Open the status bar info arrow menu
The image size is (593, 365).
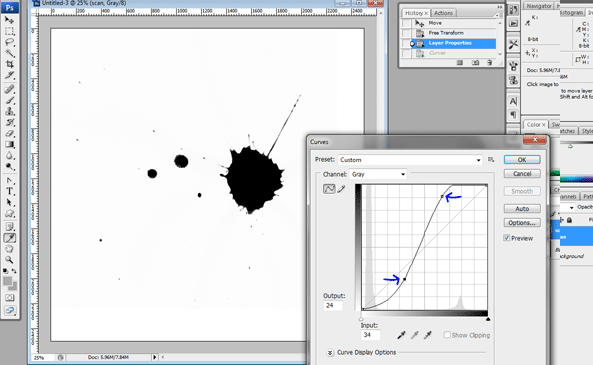(154, 357)
